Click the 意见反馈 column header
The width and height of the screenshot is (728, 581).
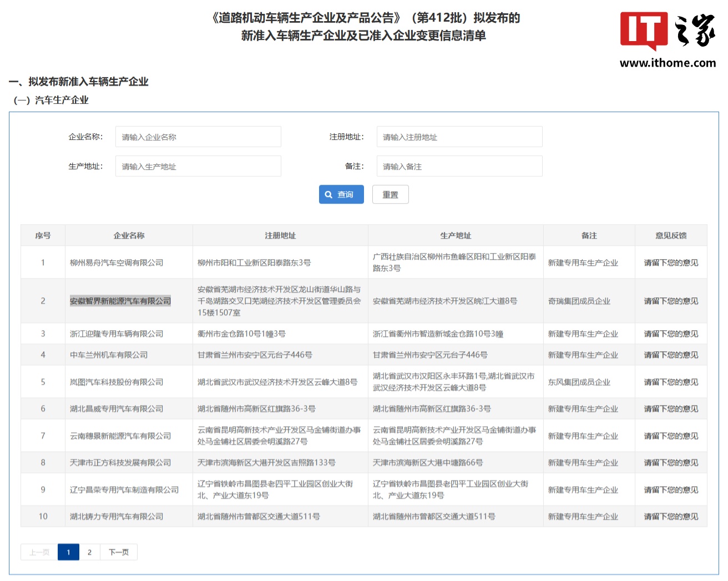pyautogui.click(x=671, y=236)
